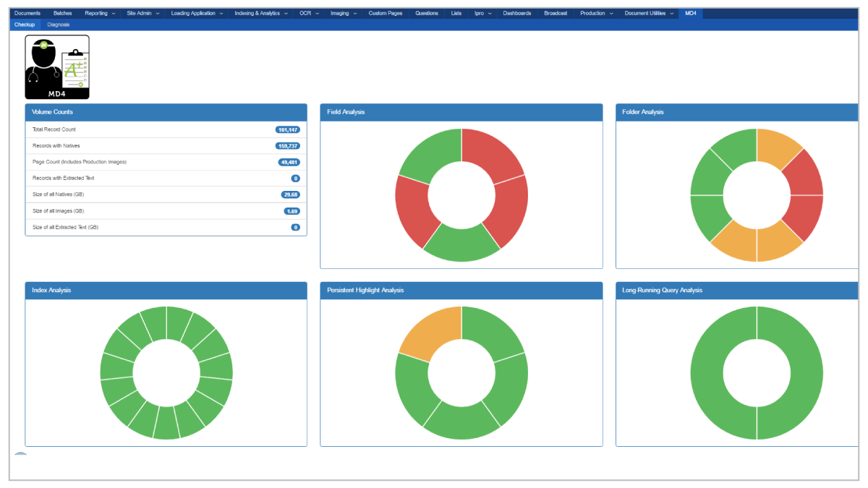Click the Field Analysis panel header
Screen dimensions: 868x488
click(x=461, y=112)
